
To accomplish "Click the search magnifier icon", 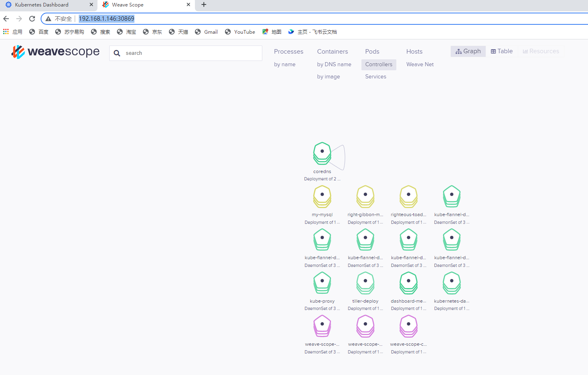I will click(x=117, y=53).
